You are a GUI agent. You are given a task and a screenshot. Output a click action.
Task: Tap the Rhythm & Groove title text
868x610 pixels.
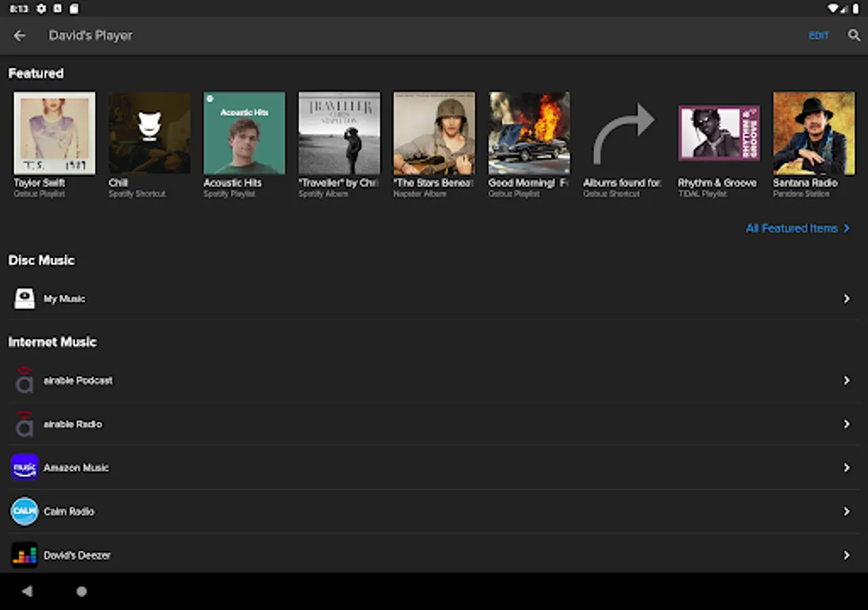point(717,183)
